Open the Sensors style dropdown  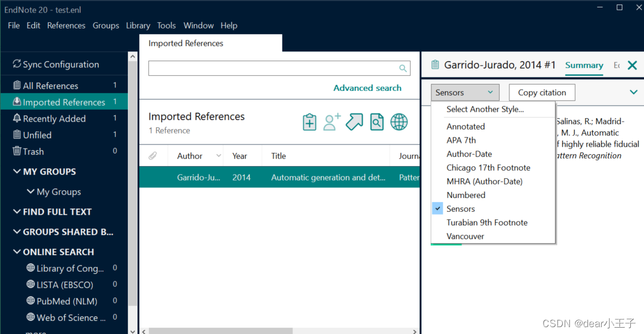[x=465, y=92]
